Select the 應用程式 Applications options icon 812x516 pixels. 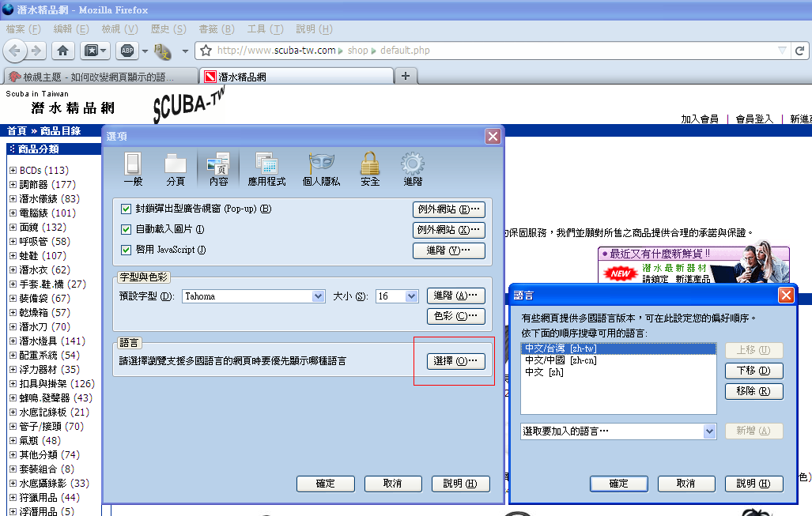click(x=266, y=169)
